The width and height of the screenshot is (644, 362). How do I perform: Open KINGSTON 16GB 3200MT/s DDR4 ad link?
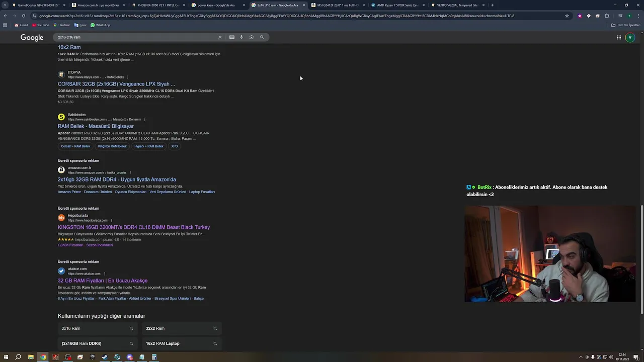pos(134,227)
